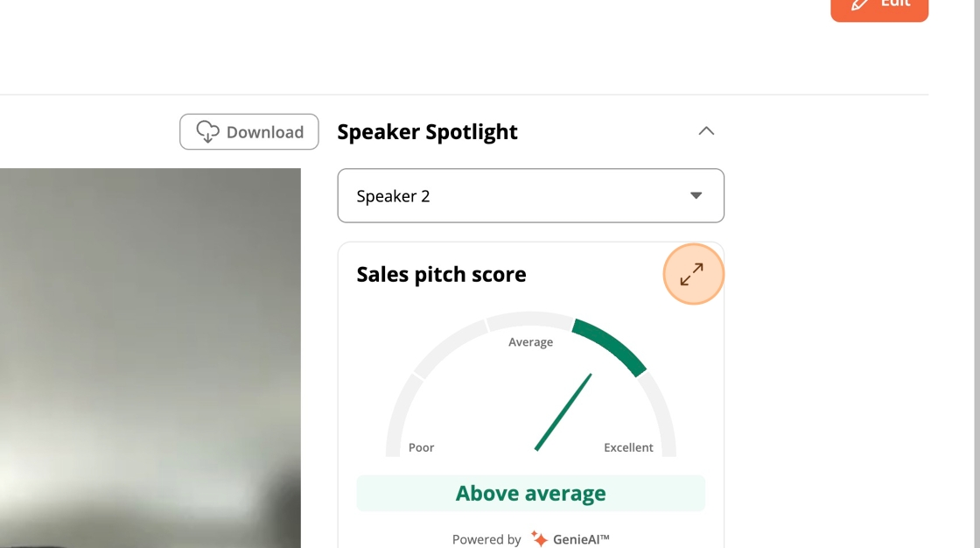Click the green above-average gauge segment
The width and height of the screenshot is (980, 548).
click(610, 346)
